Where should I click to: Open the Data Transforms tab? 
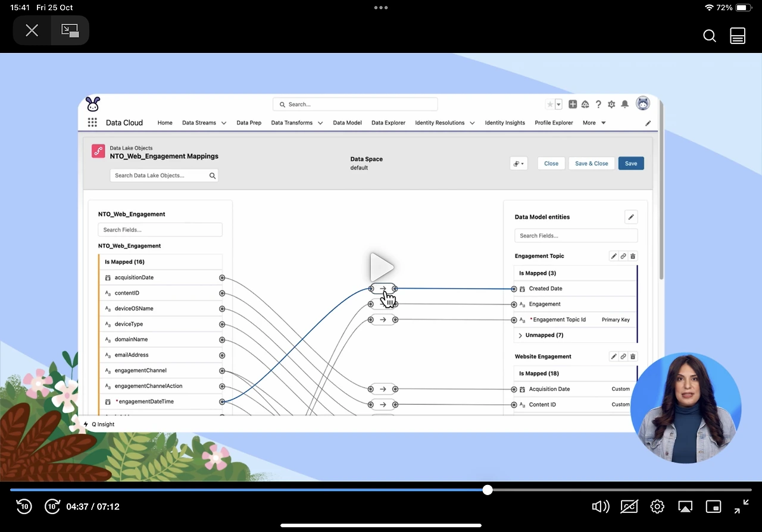(x=292, y=123)
